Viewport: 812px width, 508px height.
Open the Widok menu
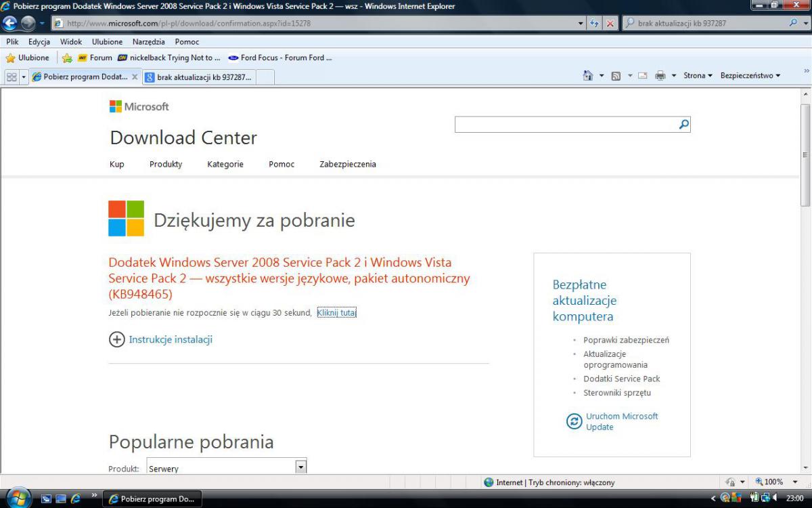pos(71,41)
